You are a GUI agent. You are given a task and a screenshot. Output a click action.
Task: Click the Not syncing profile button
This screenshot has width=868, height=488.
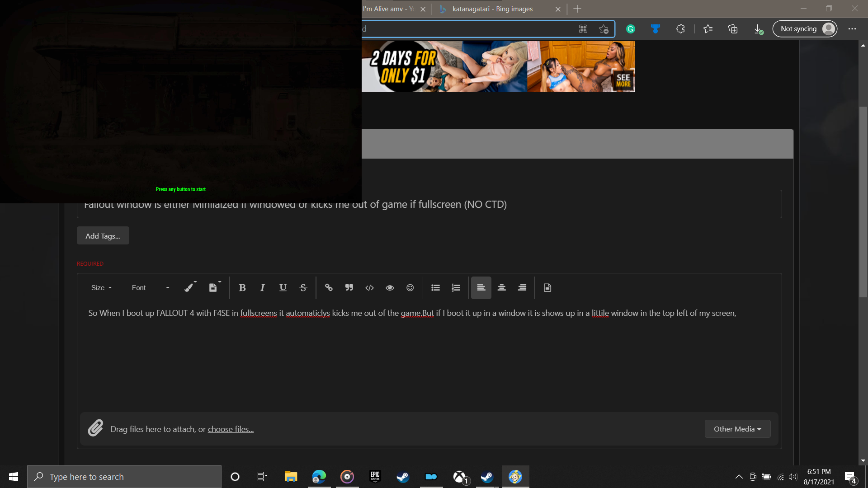[805, 29]
